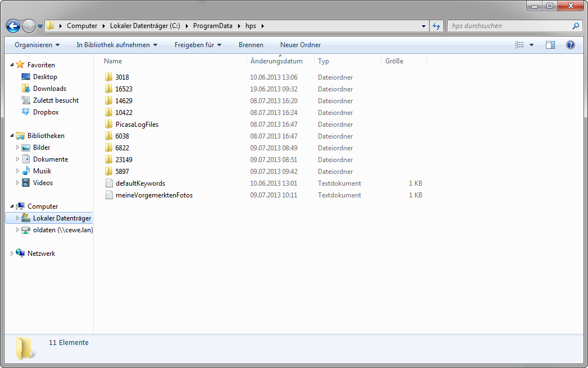Viewport: 588px width, 368px height.
Task: Select the Favoriten star icon
Action: pos(20,65)
